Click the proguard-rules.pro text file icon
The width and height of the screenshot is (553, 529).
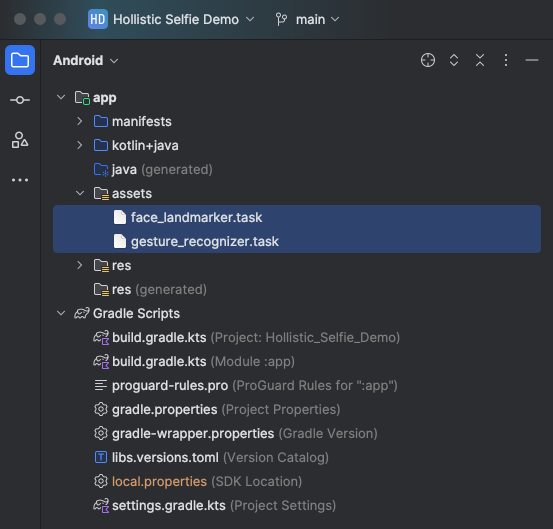coord(101,385)
